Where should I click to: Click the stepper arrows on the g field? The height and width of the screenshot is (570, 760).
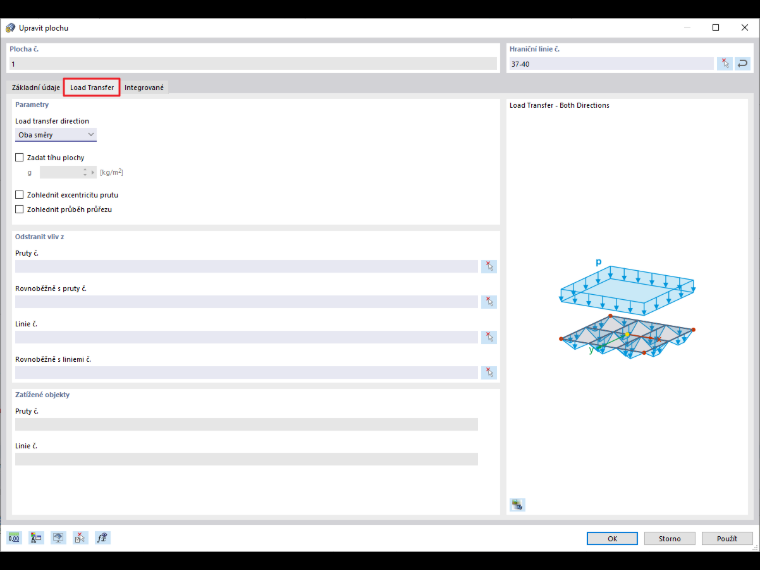pos(85,172)
